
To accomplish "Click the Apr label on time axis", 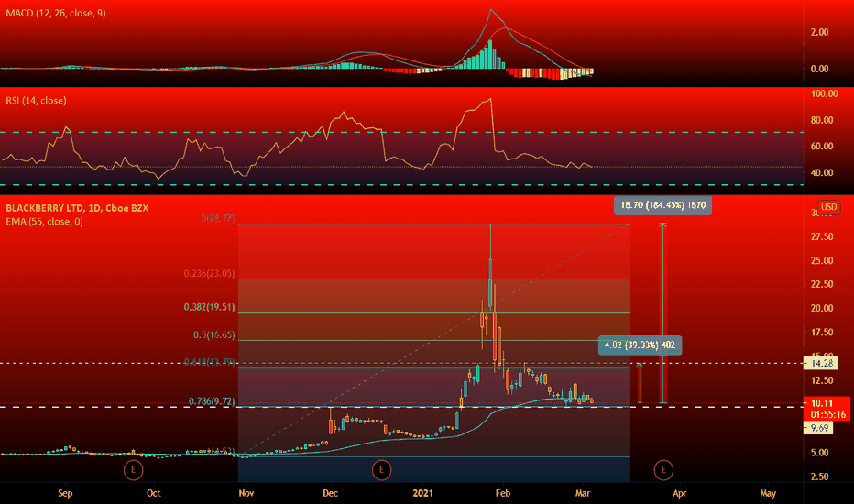I will 679,493.
